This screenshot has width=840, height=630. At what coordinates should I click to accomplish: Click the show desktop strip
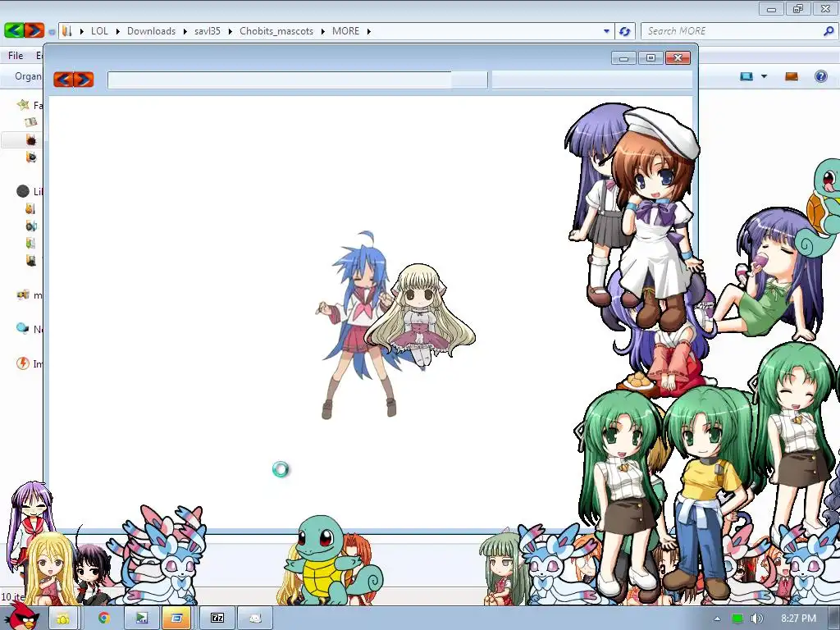tap(835, 619)
